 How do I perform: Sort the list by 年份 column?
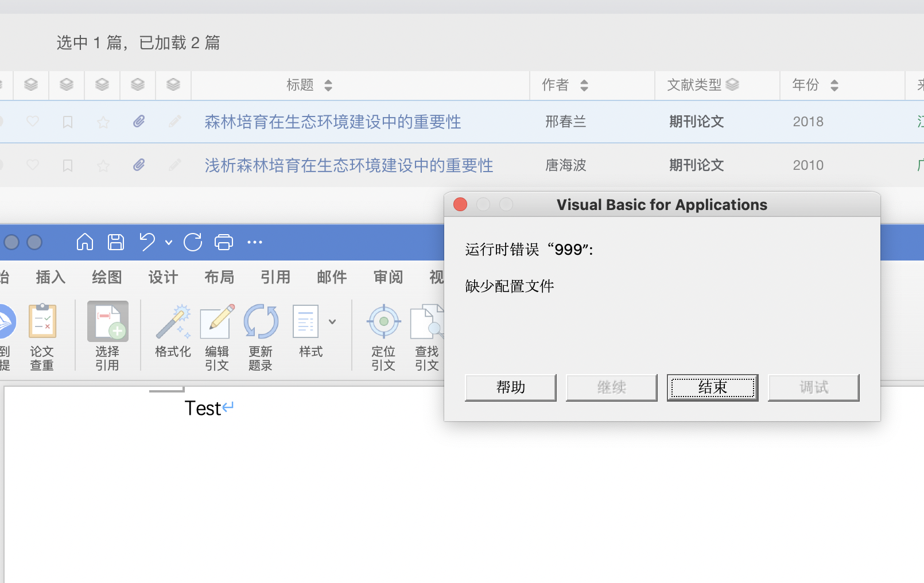(x=834, y=85)
